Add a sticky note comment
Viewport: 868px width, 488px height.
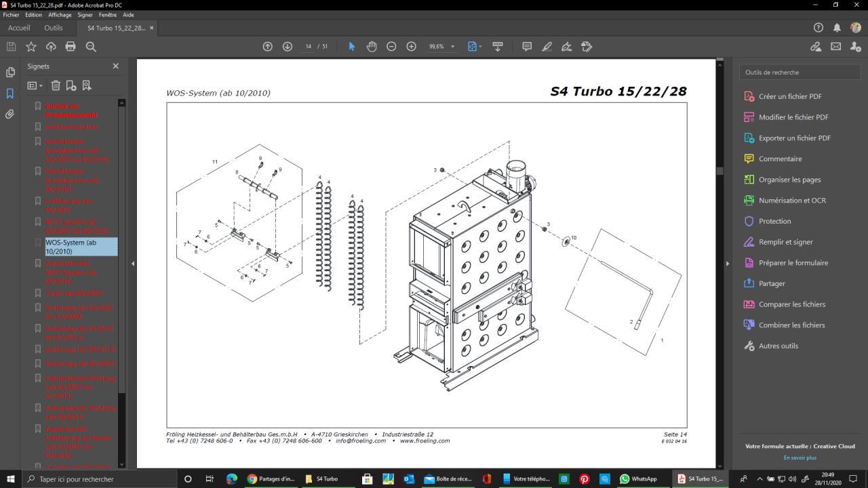coord(527,47)
